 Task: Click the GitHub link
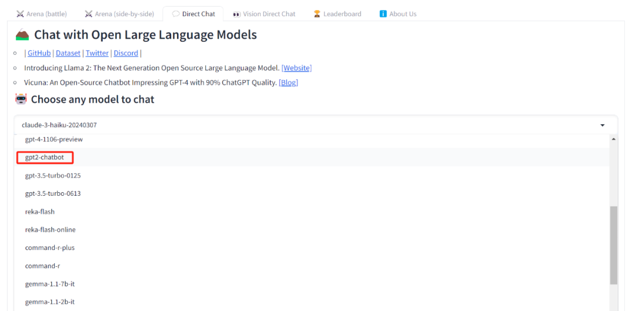tap(39, 53)
